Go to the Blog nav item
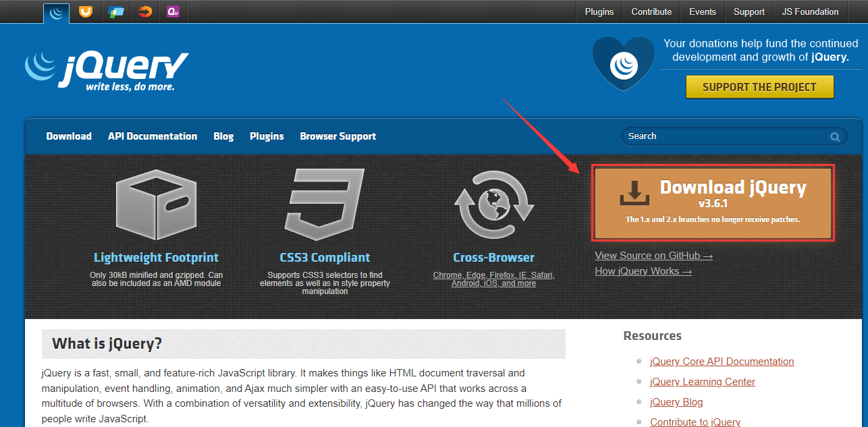Screen dimensions: 868x427 [223, 136]
